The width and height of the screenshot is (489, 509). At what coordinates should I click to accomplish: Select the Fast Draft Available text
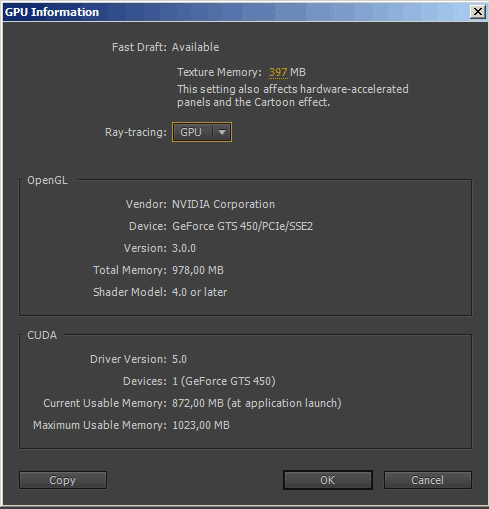(195, 47)
